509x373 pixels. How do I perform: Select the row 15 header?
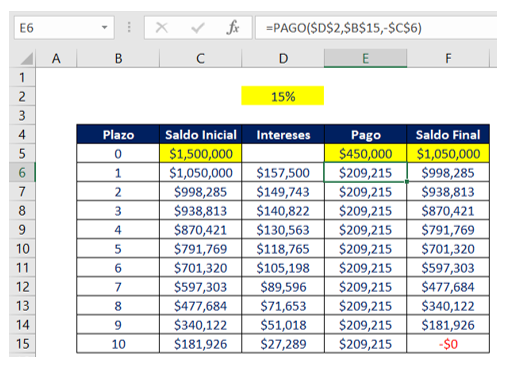pos(22,344)
